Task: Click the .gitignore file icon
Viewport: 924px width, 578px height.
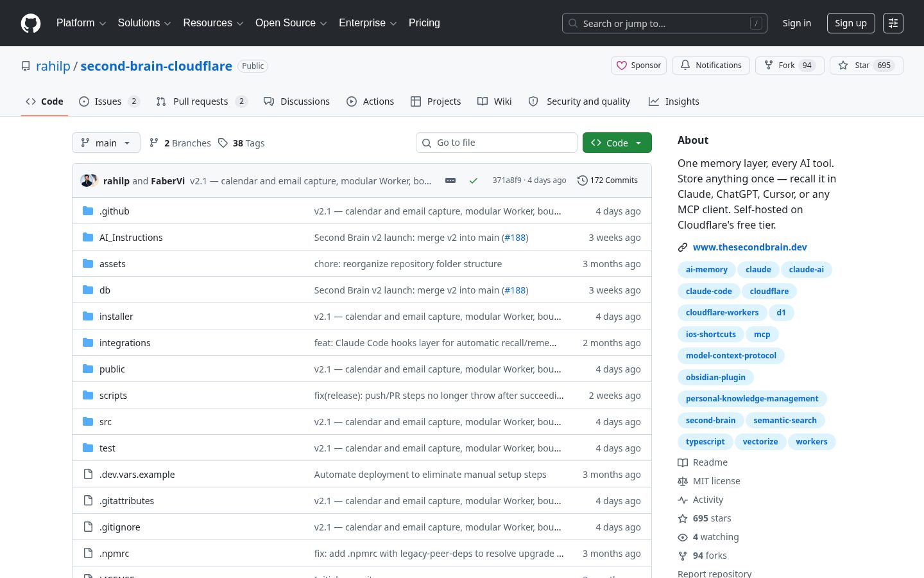Action: click(x=88, y=527)
